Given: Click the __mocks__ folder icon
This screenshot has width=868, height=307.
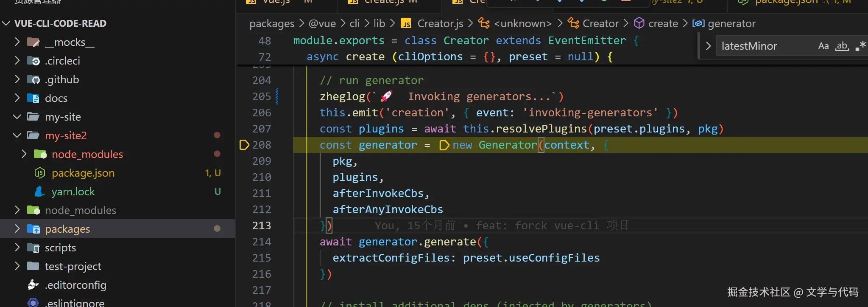Looking at the screenshot, I should tap(33, 42).
